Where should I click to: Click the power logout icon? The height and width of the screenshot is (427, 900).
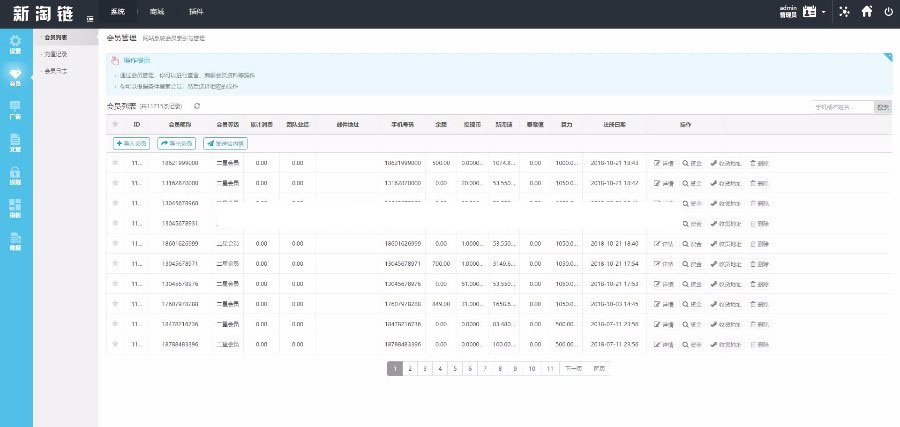(888, 12)
